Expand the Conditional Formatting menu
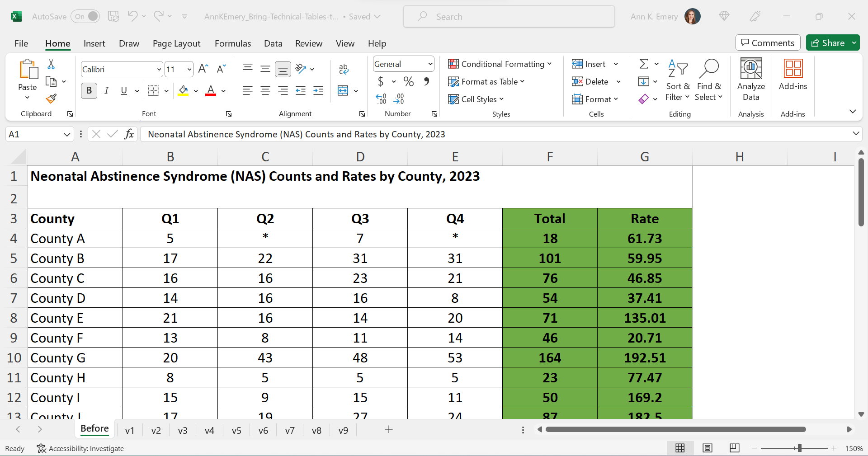This screenshot has width=868, height=456. tap(500, 64)
